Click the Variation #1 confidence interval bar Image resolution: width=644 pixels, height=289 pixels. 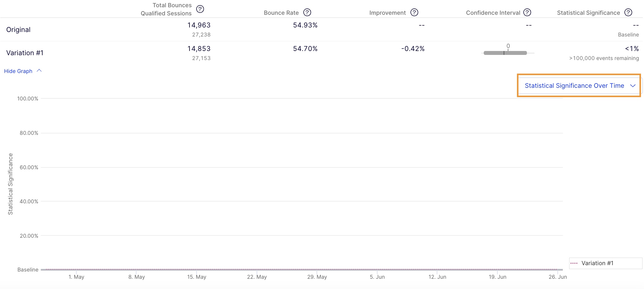point(505,53)
